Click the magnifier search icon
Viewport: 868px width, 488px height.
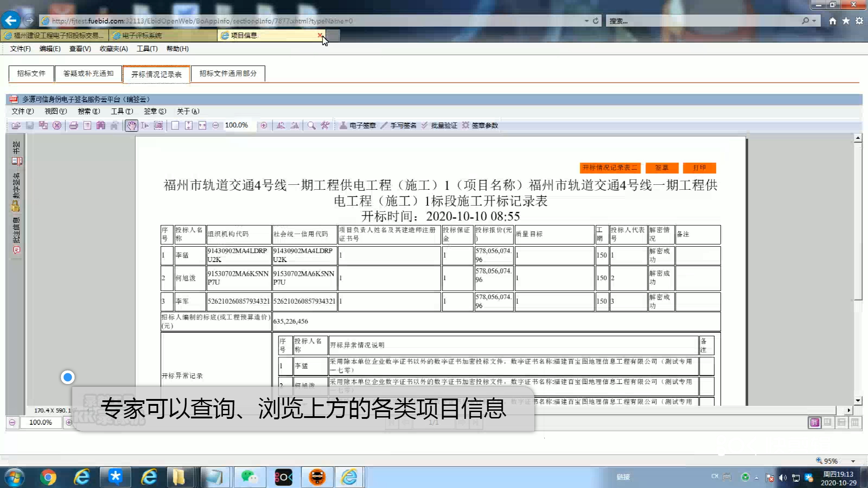click(311, 126)
